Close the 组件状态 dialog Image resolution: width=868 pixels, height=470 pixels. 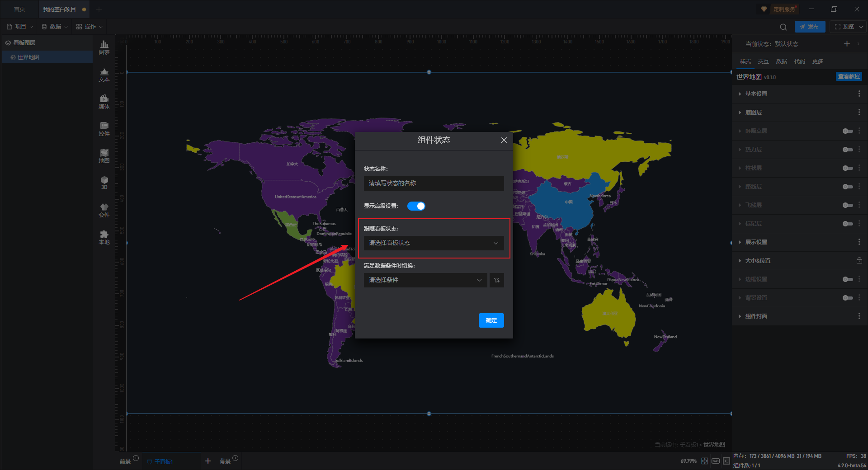click(504, 140)
